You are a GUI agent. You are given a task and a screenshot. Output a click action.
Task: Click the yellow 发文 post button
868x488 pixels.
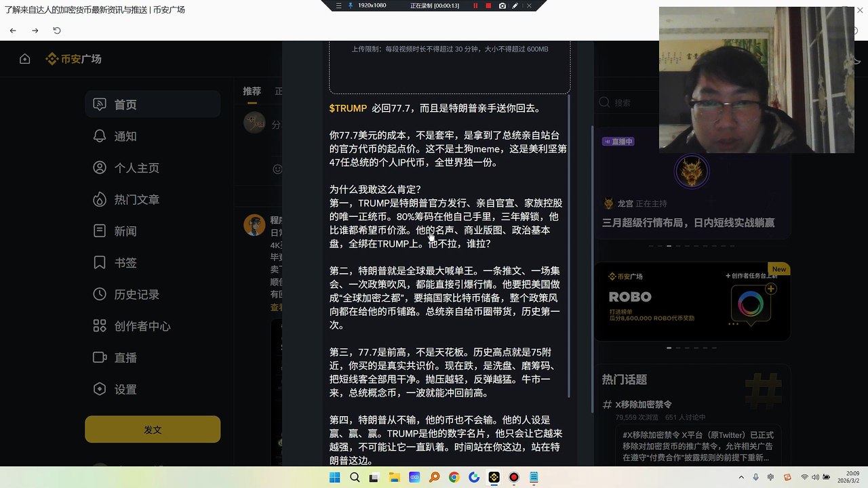153,430
